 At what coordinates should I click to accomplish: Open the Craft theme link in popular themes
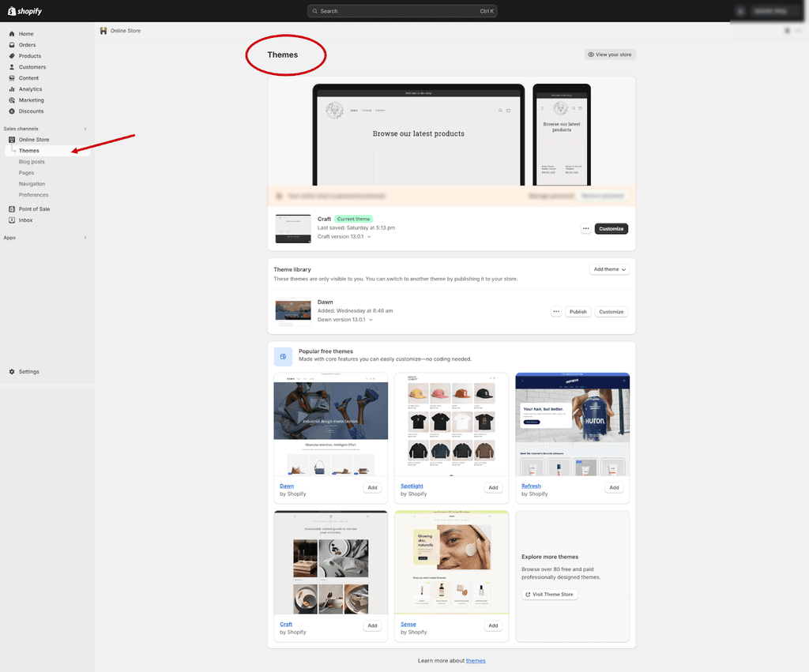(x=286, y=624)
